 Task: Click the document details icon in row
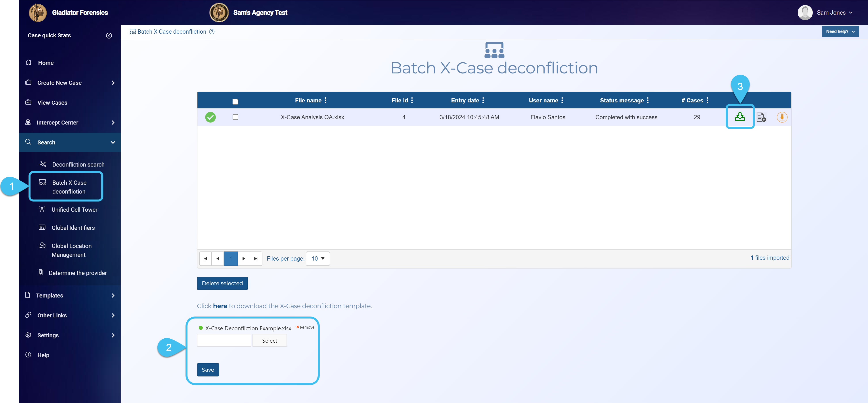pos(761,117)
